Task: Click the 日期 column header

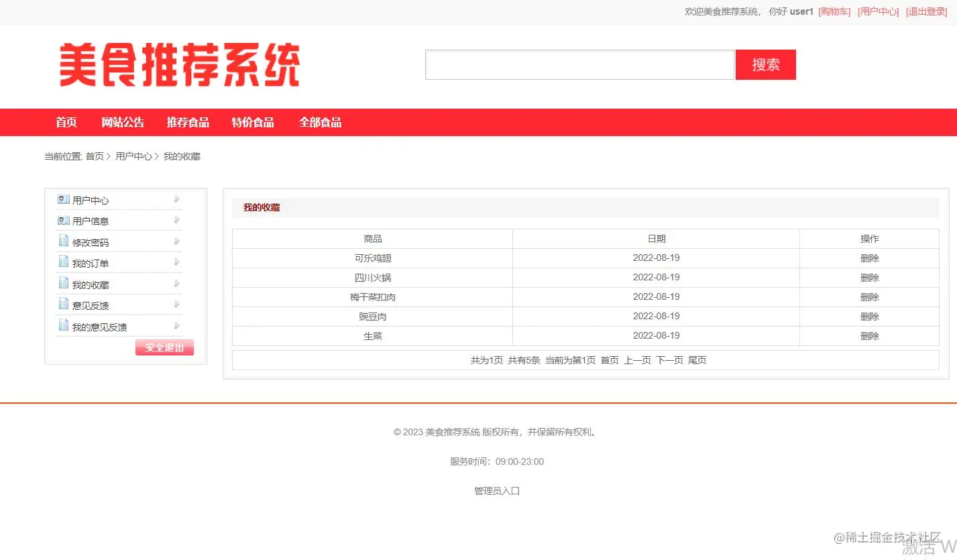Action: [x=657, y=239]
